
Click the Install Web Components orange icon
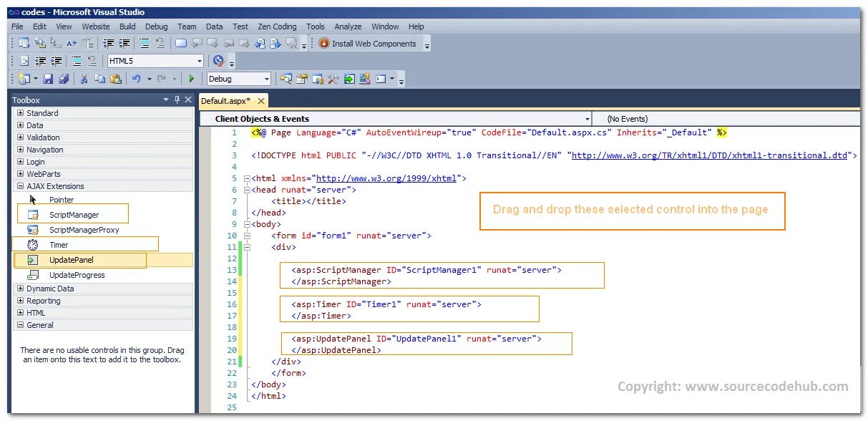[323, 44]
